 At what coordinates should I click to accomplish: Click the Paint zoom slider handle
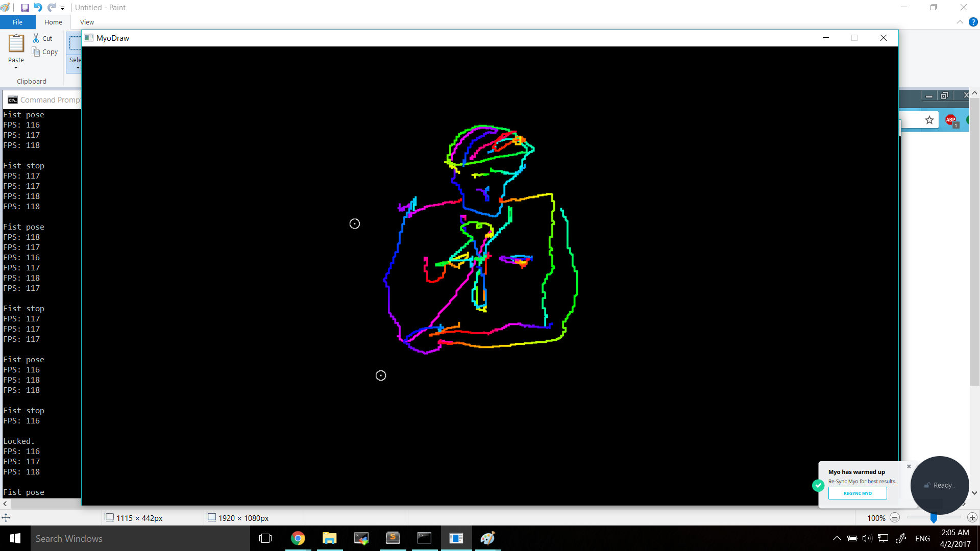tap(934, 518)
